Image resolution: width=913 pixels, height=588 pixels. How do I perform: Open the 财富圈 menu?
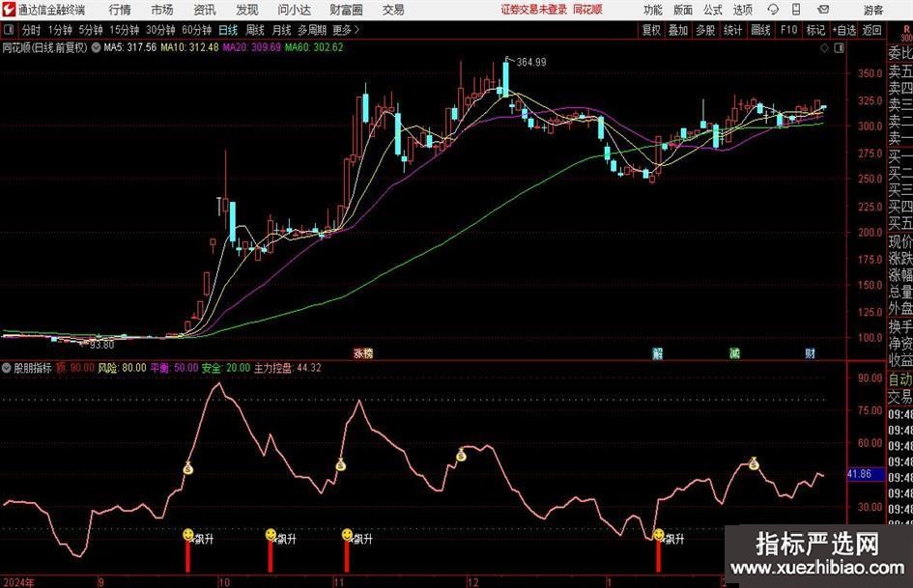346,10
